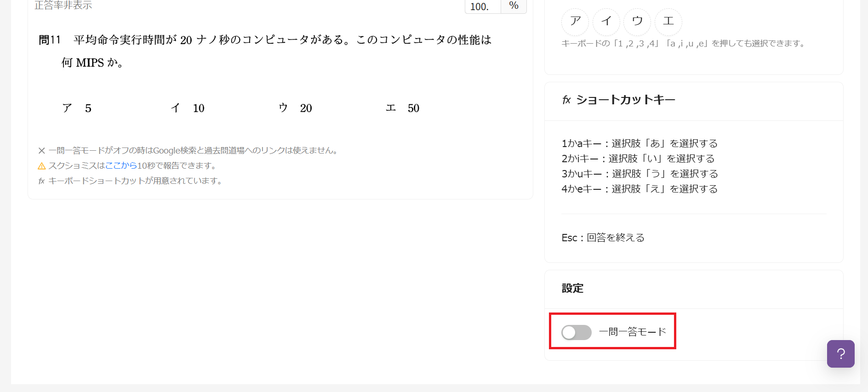Click the ショートカットキー panel heading
Screen dimensions: 868x392
[x=625, y=100]
